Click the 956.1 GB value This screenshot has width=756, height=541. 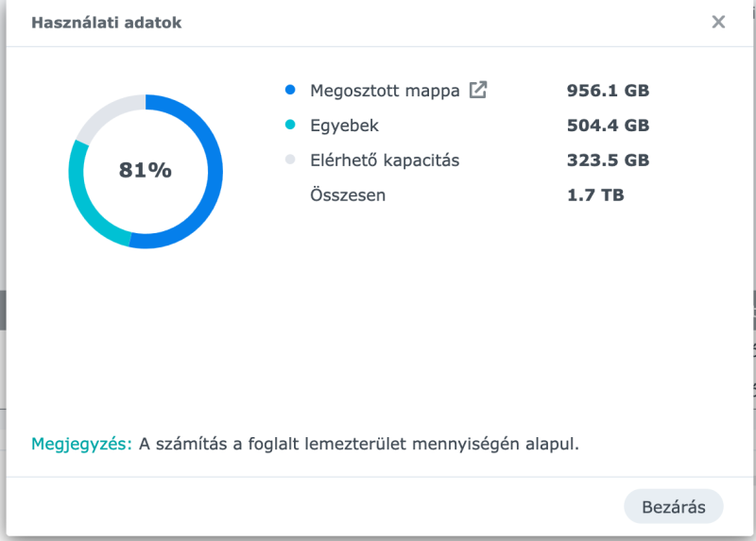click(608, 91)
